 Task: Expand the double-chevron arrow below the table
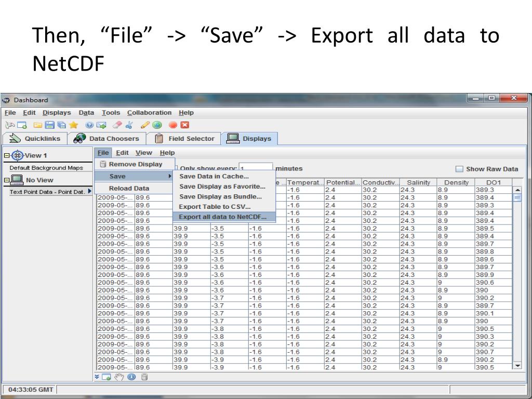pyautogui.click(x=97, y=376)
